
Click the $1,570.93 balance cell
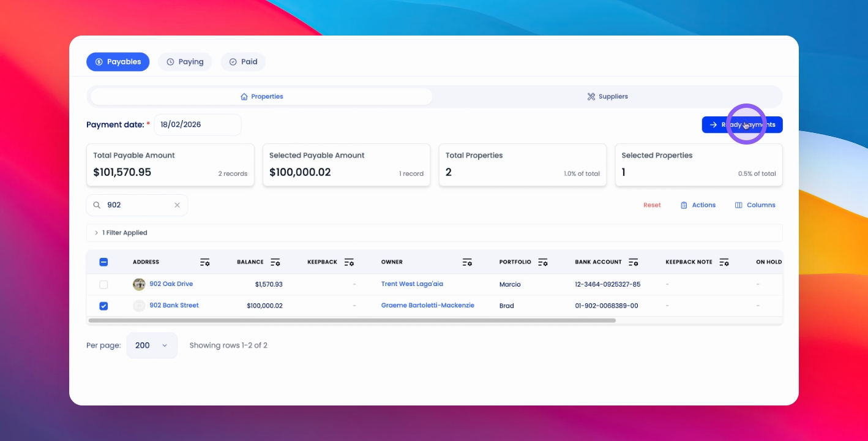point(269,285)
